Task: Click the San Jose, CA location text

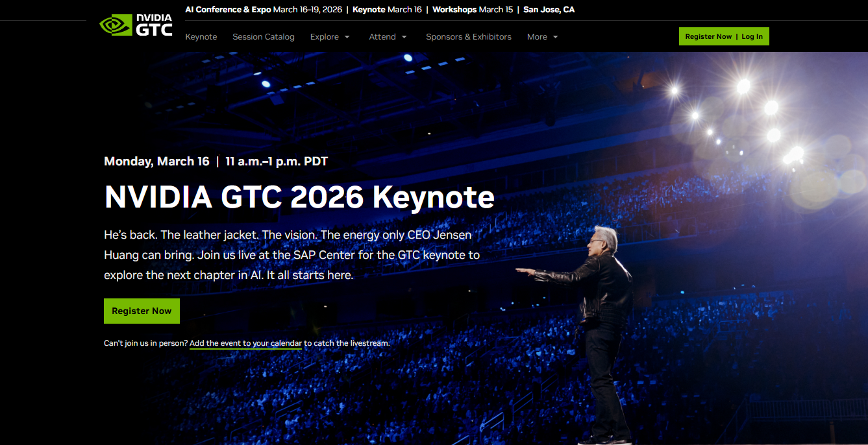Action: (x=549, y=10)
